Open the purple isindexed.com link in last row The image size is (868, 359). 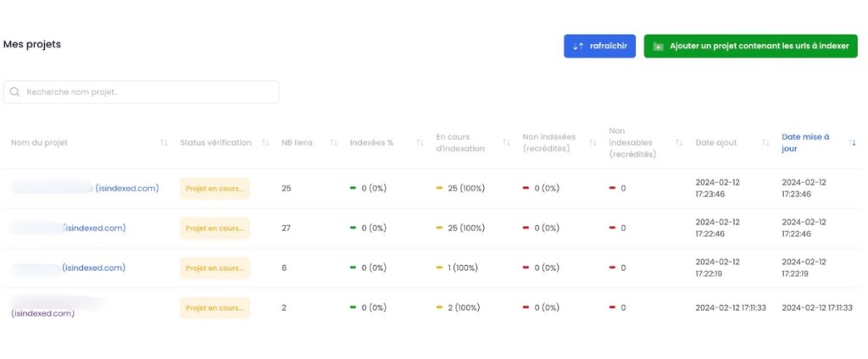42,313
